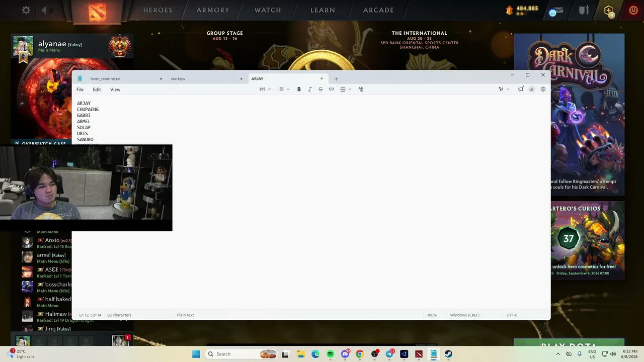Viewport: 644px width, 362px height.
Task: Open the 100% zoom level in status bar
Action: click(x=432, y=315)
